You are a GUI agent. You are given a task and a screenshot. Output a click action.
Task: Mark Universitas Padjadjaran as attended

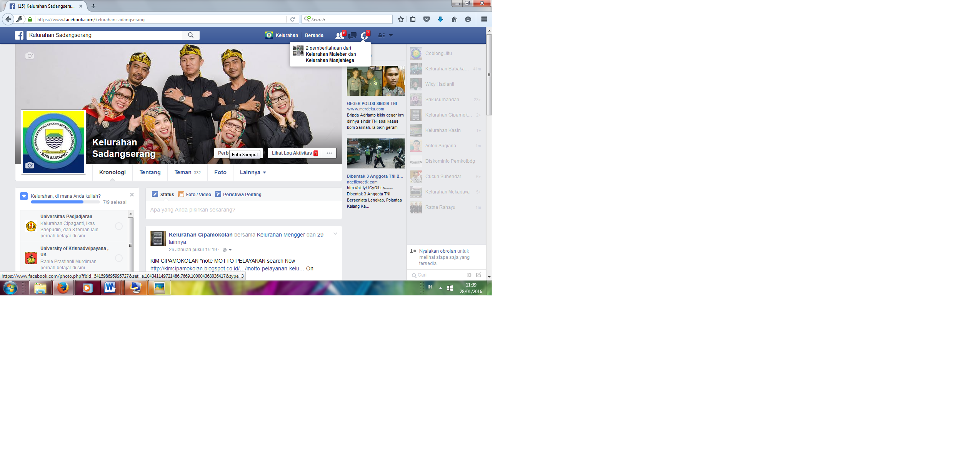coord(119,227)
